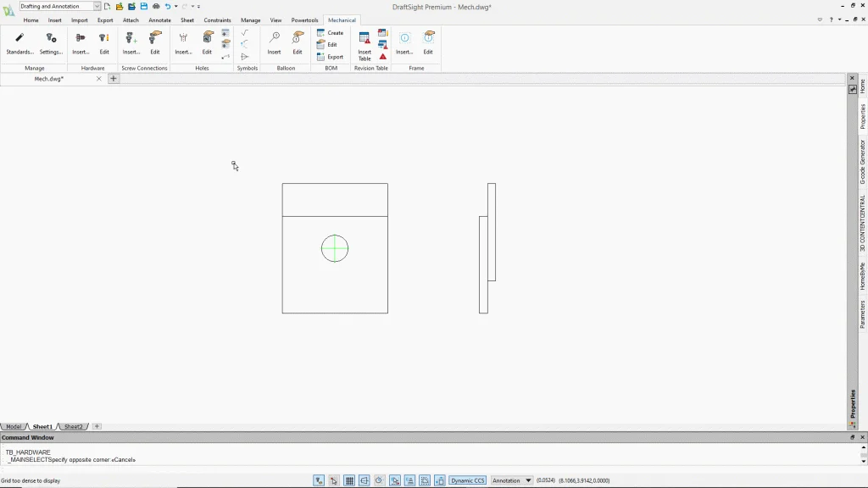Image resolution: width=868 pixels, height=488 pixels.
Task: Toggle the Grid display in status bar
Action: coord(349,480)
